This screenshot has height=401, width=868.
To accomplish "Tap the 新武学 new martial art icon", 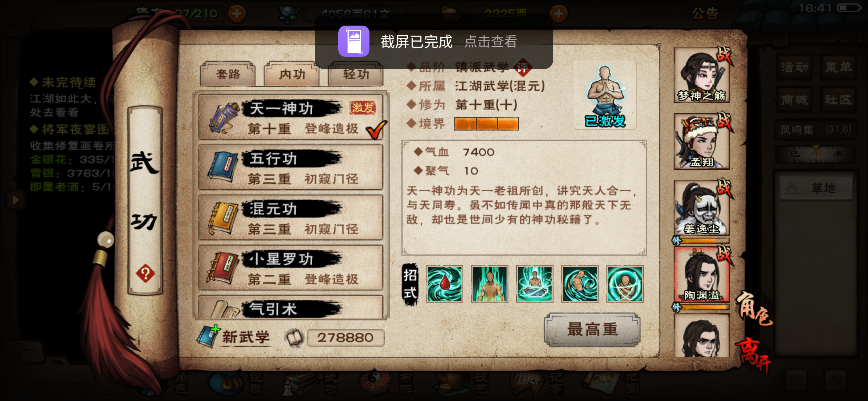I will (x=208, y=336).
